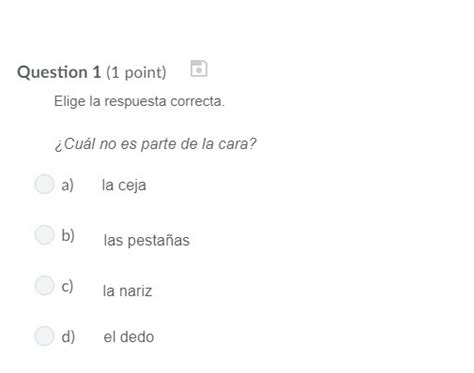Select radio button for option a
The height and width of the screenshot is (373, 474).
(x=45, y=184)
